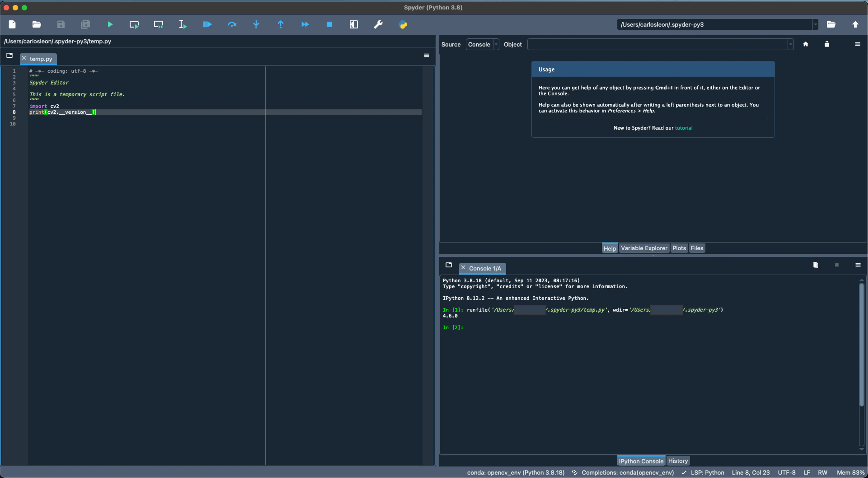Click the LSP: Python status entry
Screen dimensions: 868x478
703,473
